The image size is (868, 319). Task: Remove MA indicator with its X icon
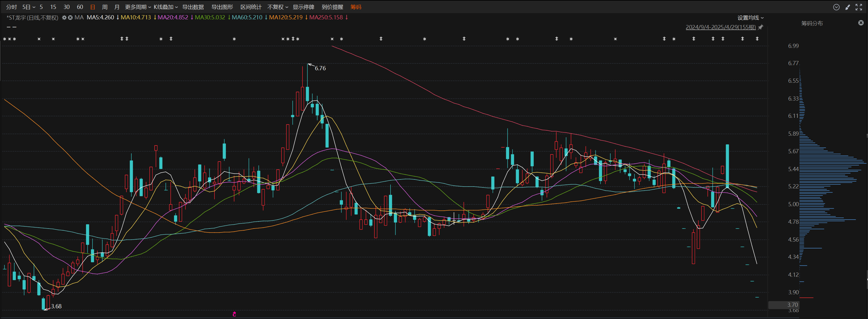[70, 18]
